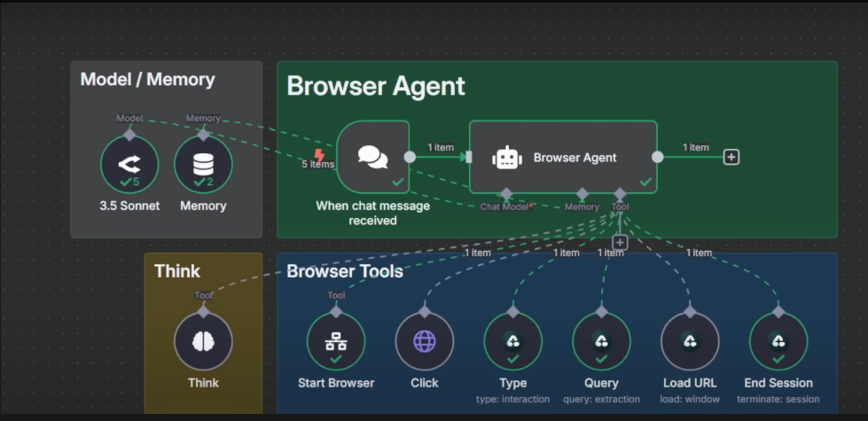Viewport: 868px width, 421px height.
Task: Click Chat Model connector diamond on agent
Action: (506, 193)
